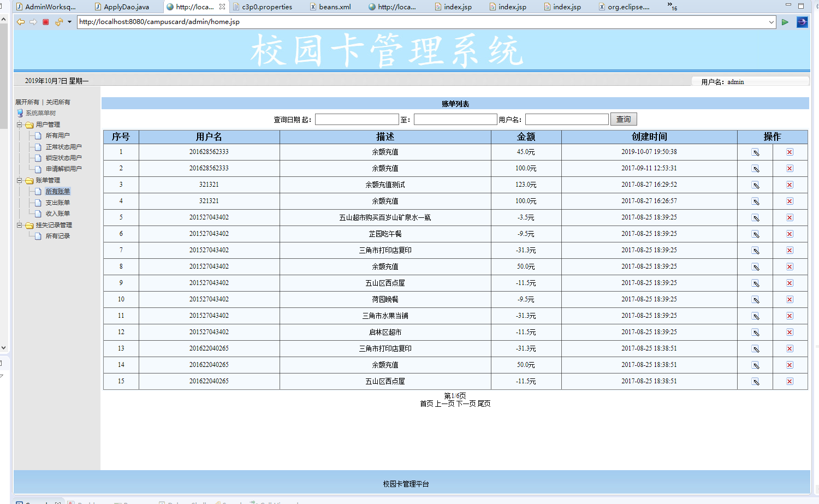Click the delete icon on the last 五山区西点屋 row
This screenshot has width=819, height=504.
pos(790,381)
